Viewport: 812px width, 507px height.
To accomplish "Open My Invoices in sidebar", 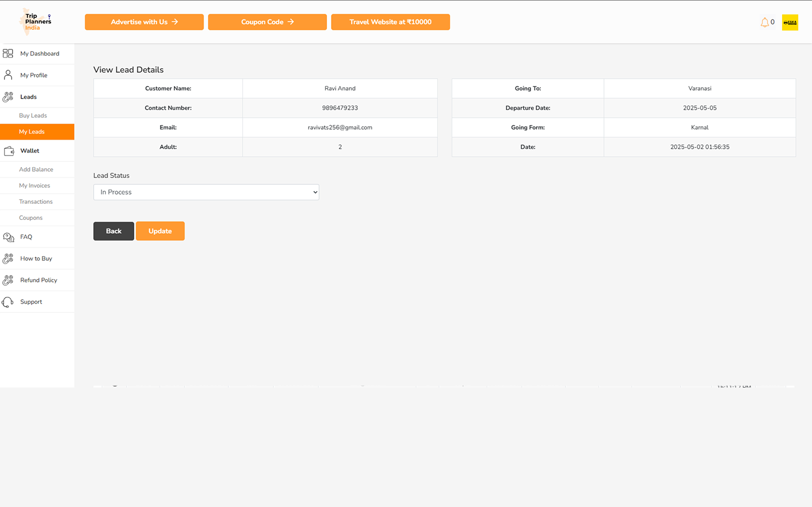I will coord(34,185).
